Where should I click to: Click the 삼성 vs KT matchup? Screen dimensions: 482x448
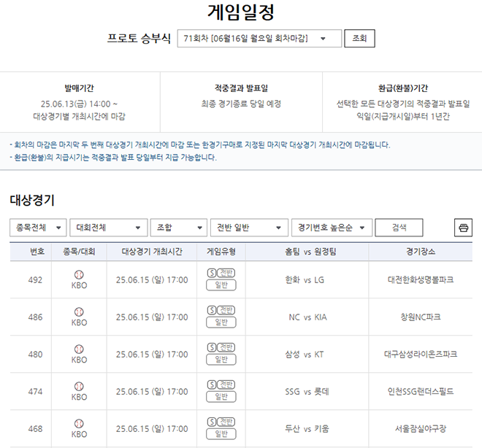[x=305, y=355]
